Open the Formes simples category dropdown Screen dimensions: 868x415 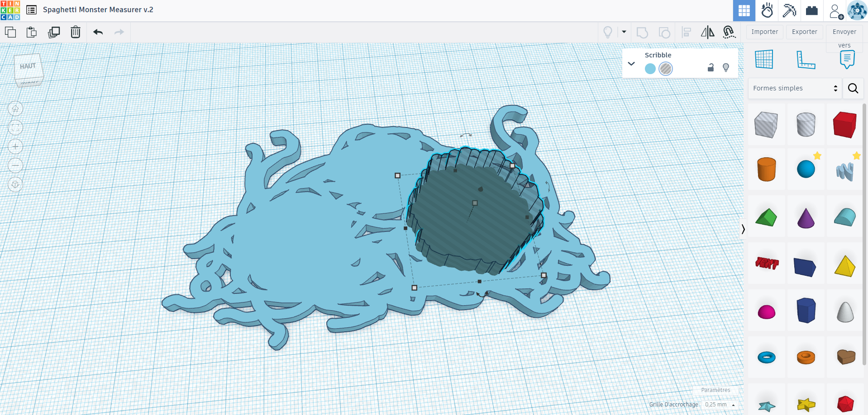point(795,88)
